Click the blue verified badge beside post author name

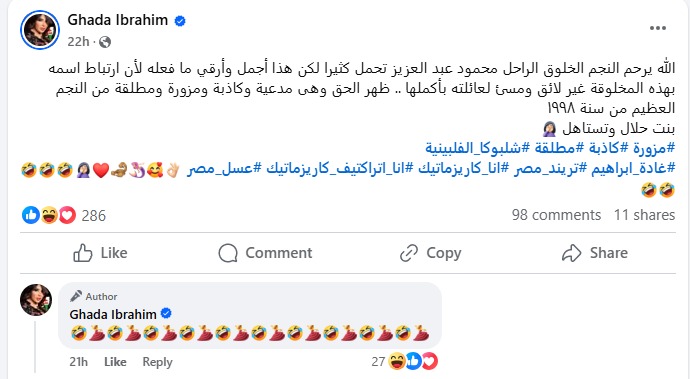click(180, 21)
